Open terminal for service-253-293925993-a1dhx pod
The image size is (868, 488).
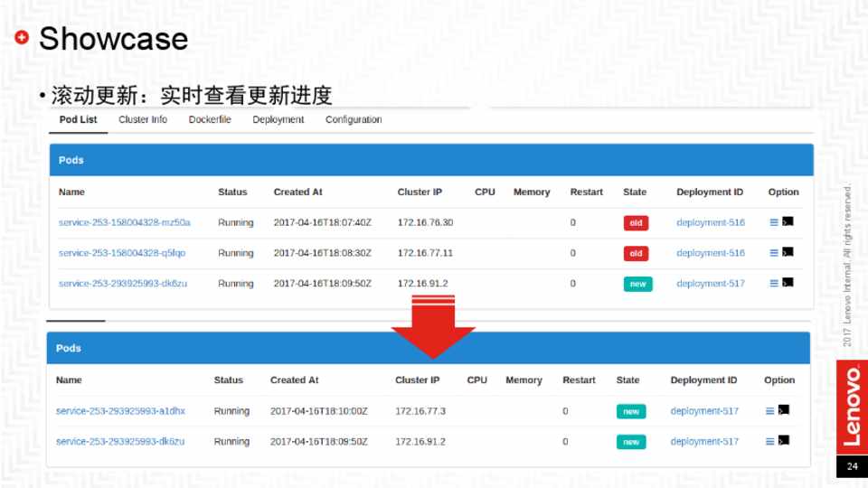point(784,410)
